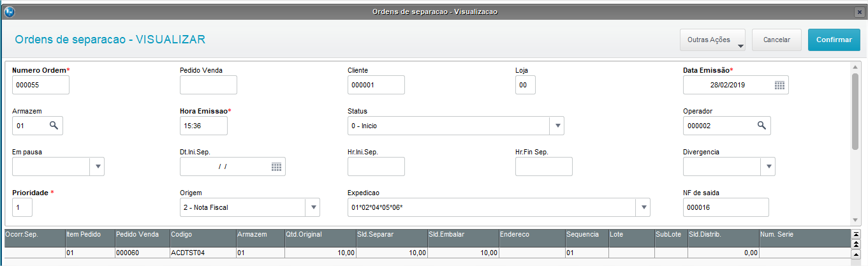Click the Confirmar button
Screen dimensions: 868x266
point(834,40)
